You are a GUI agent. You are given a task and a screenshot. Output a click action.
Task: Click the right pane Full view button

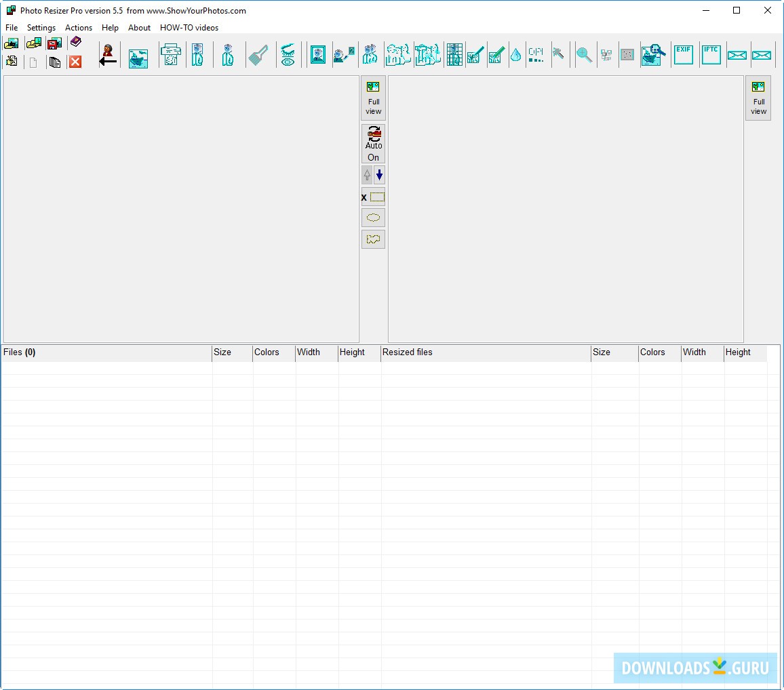[x=758, y=98]
